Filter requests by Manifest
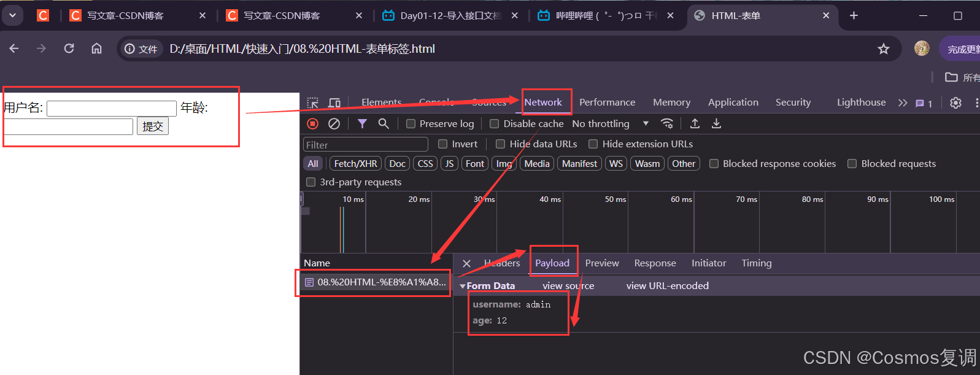Screen dimensions: 980x375 (x=579, y=163)
